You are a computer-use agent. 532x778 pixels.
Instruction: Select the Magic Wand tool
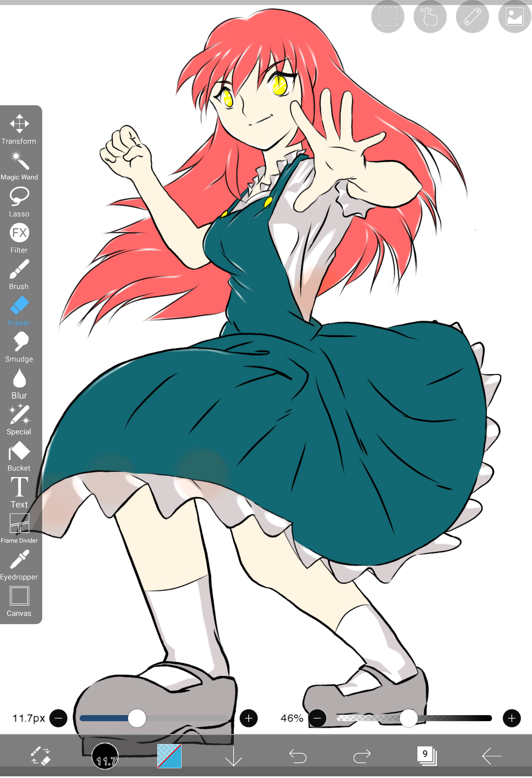pos(19,166)
